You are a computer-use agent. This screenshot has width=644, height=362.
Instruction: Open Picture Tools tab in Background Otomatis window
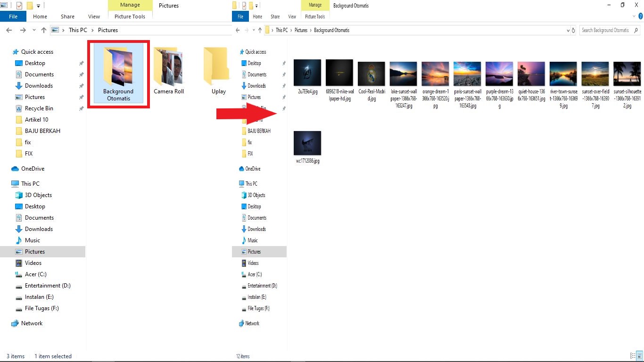315,16
